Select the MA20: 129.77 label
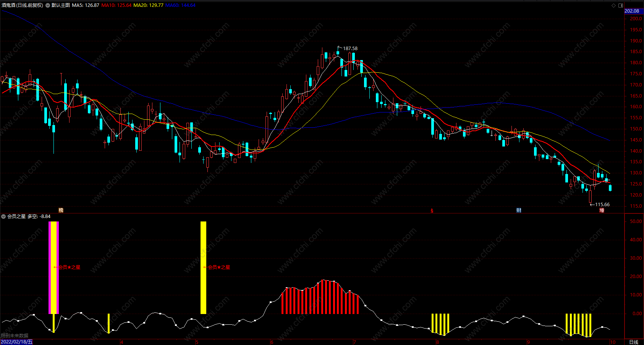644x345 pixels. (148, 5)
